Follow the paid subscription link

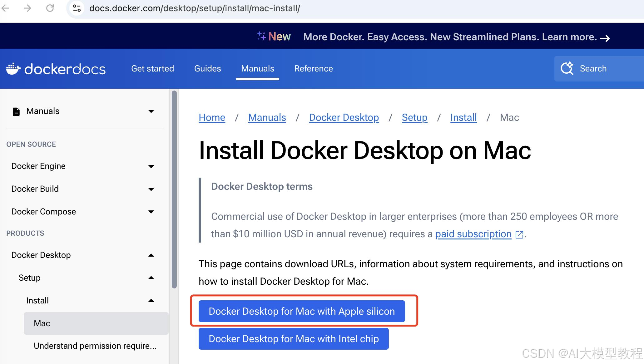coord(473,234)
